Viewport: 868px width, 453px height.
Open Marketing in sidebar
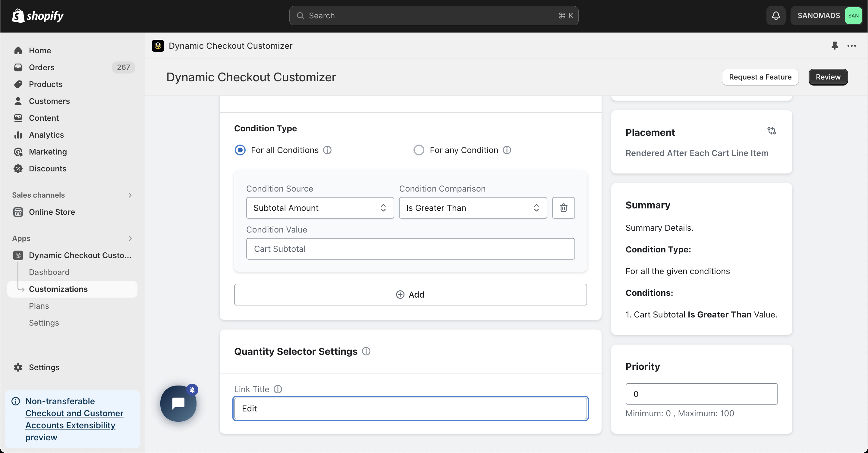tap(72, 152)
